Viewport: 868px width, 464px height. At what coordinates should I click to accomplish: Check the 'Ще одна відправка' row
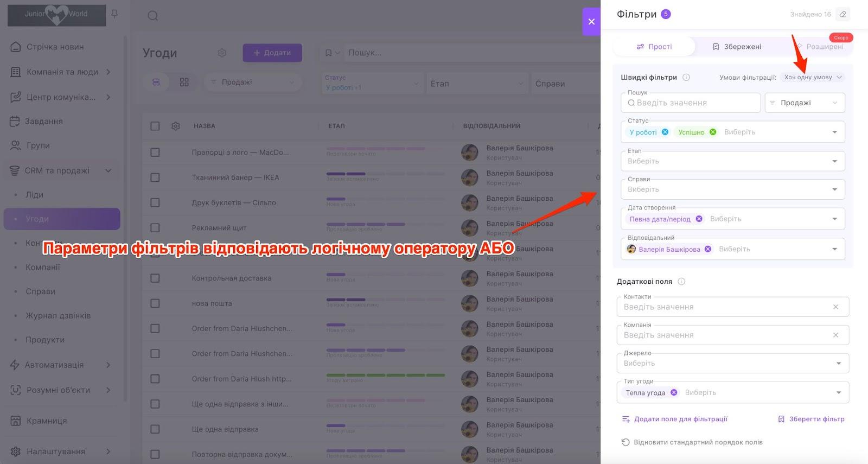click(155, 429)
